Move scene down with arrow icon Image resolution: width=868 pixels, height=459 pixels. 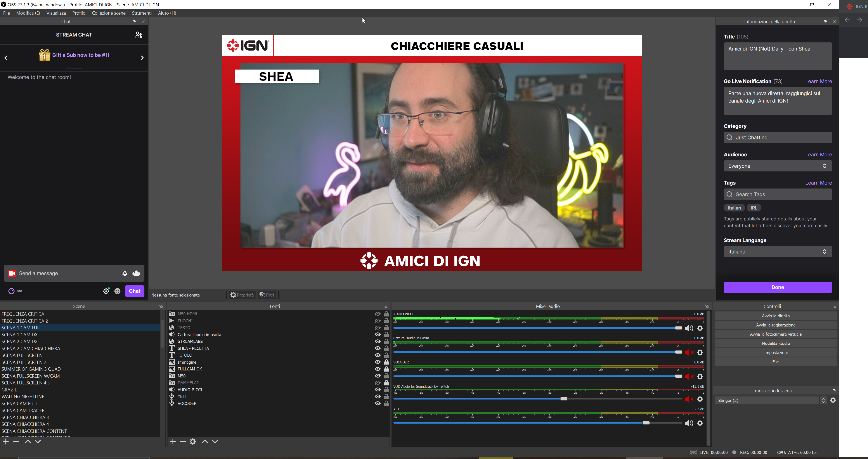(38, 442)
